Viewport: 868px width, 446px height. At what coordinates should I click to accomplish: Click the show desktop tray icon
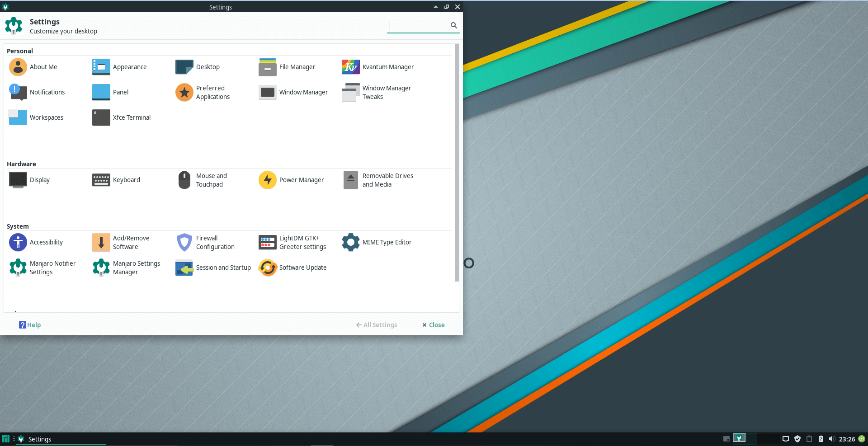click(x=726, y=439)
